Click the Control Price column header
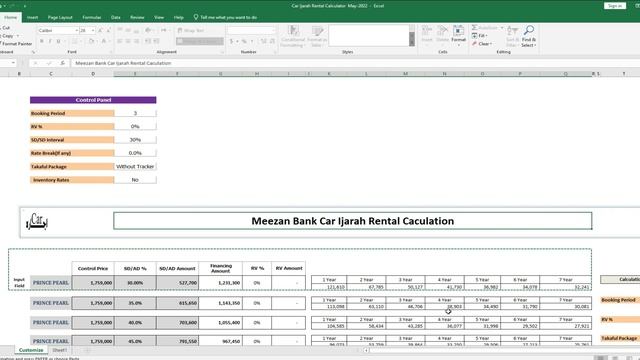This screenshot has width=640, height=360. [93, 269]
